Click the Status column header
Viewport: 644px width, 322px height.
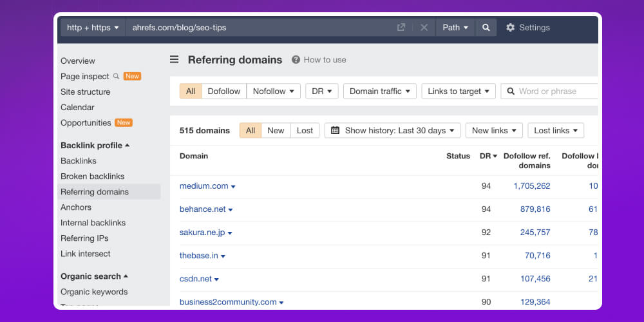pos(458,156)
